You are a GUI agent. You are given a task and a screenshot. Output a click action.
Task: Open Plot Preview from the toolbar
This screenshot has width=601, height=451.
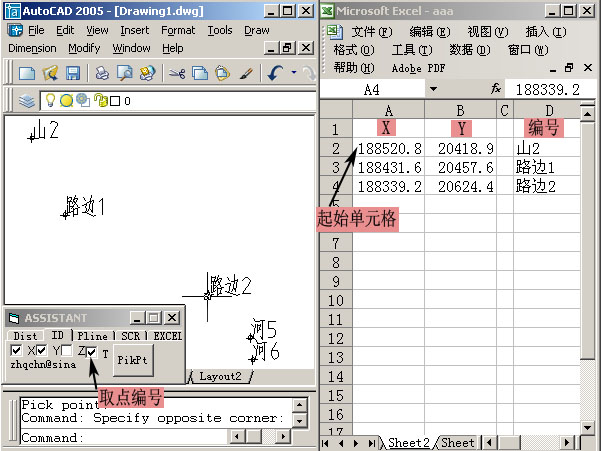point(125,73)
